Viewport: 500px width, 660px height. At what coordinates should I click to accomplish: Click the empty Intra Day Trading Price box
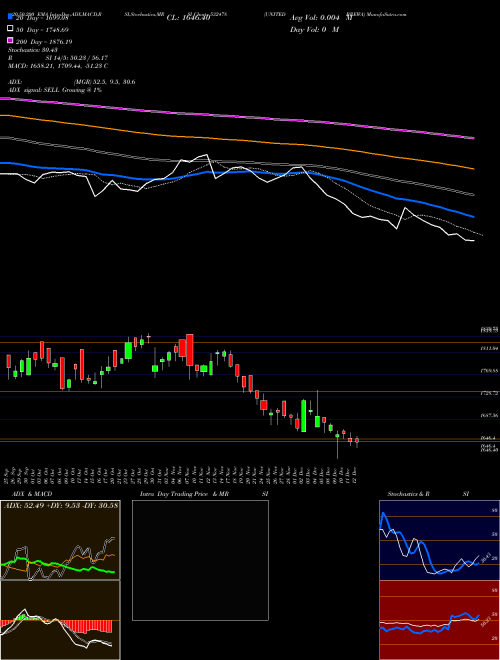click(200, 560)
